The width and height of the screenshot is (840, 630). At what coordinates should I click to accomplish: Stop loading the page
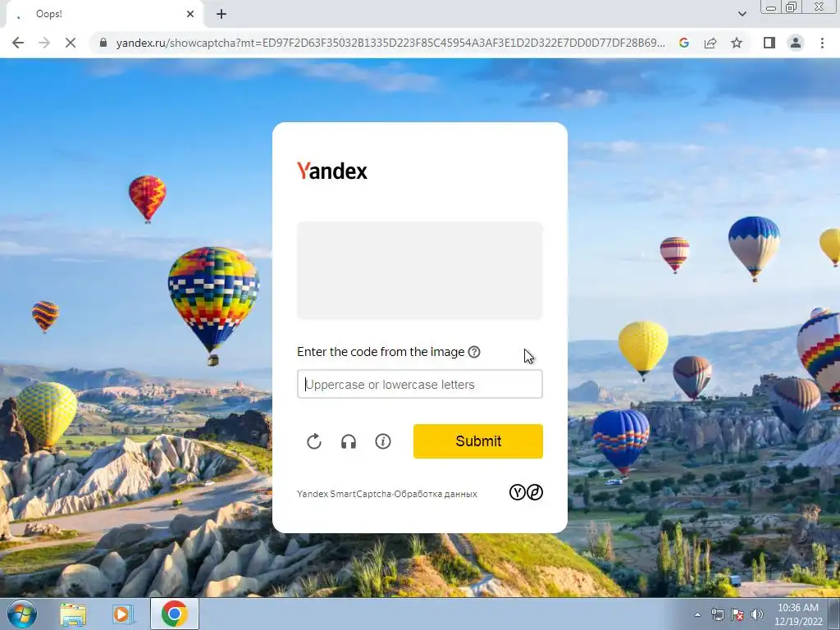click(x=71, y=43)
